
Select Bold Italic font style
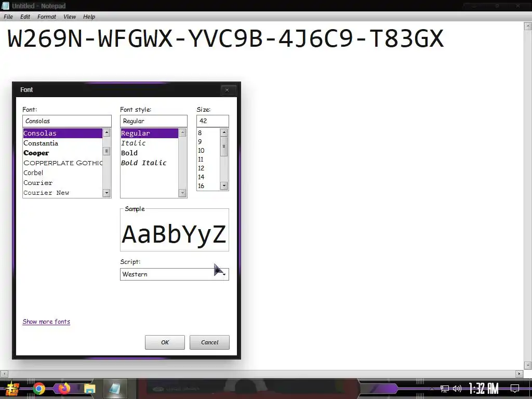[149, 163]
